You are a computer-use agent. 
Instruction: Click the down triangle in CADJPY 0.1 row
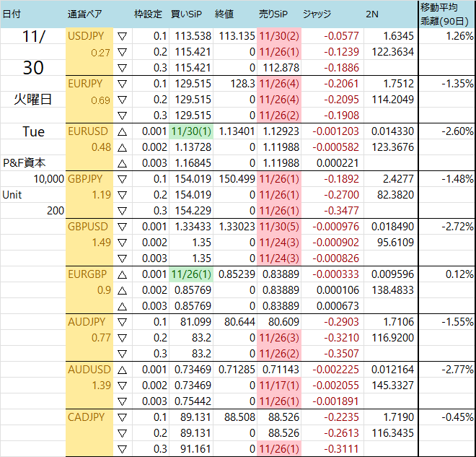click(x=122, y=418)
